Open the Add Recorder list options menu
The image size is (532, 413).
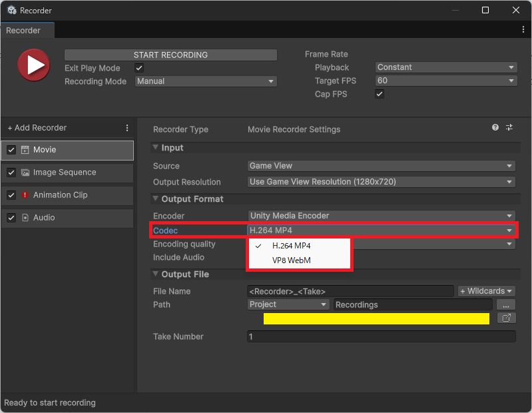tap(127, 128)
